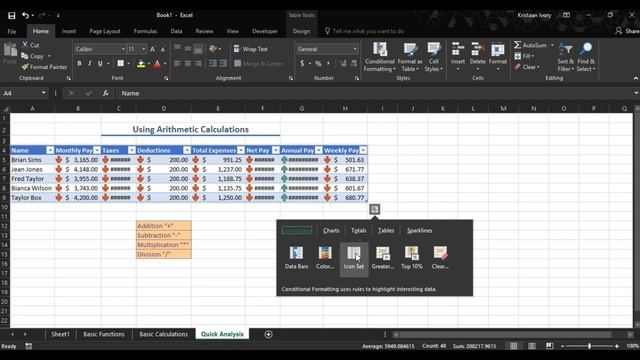Toggle Bold formatting
This screenshot has width=640, height=360.
[79, 63]
